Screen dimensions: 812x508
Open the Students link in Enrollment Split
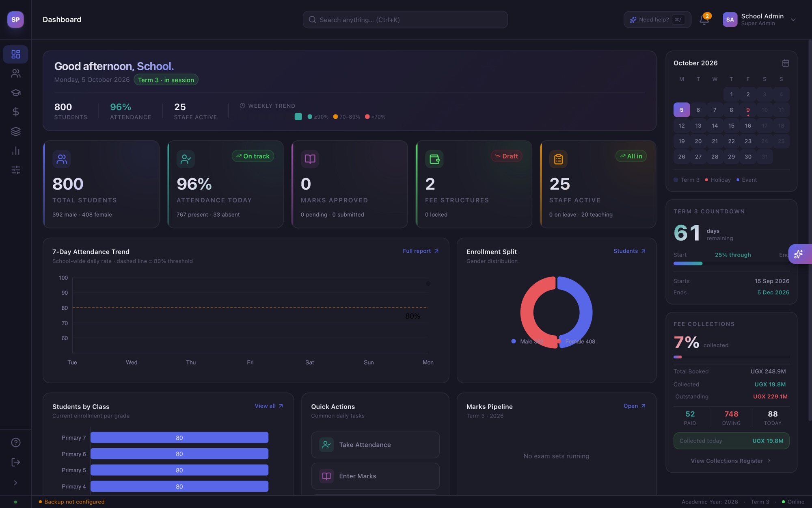[630, 251]
